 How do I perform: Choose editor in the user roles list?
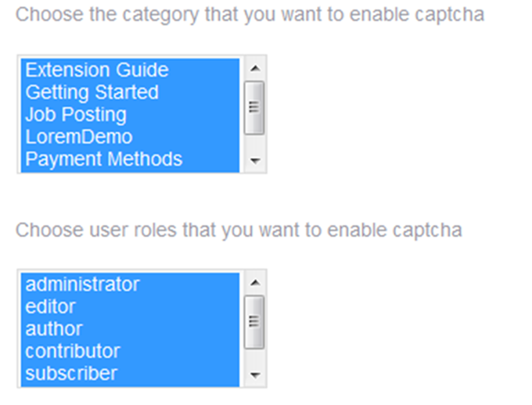[x=50, y=306]
